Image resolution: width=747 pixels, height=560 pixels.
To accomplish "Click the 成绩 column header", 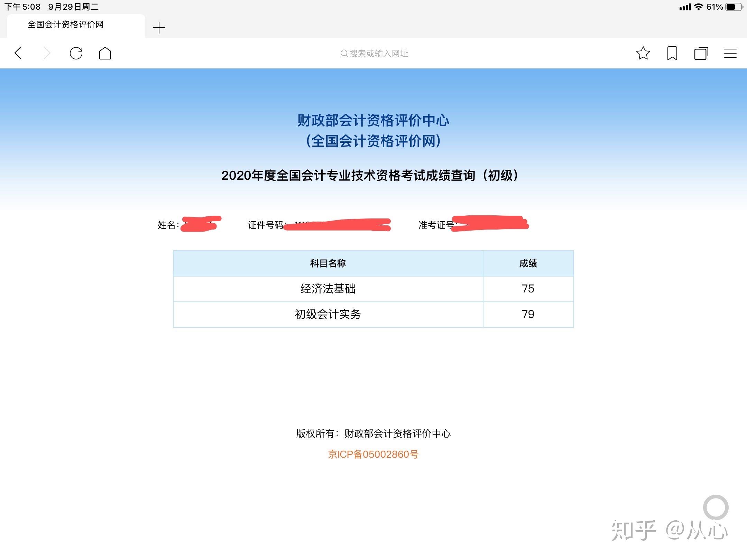I will click(x=528, y=263).
